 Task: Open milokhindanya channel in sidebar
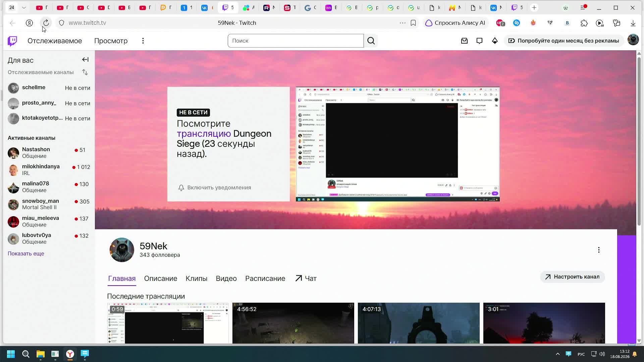[x=49, y=170]
